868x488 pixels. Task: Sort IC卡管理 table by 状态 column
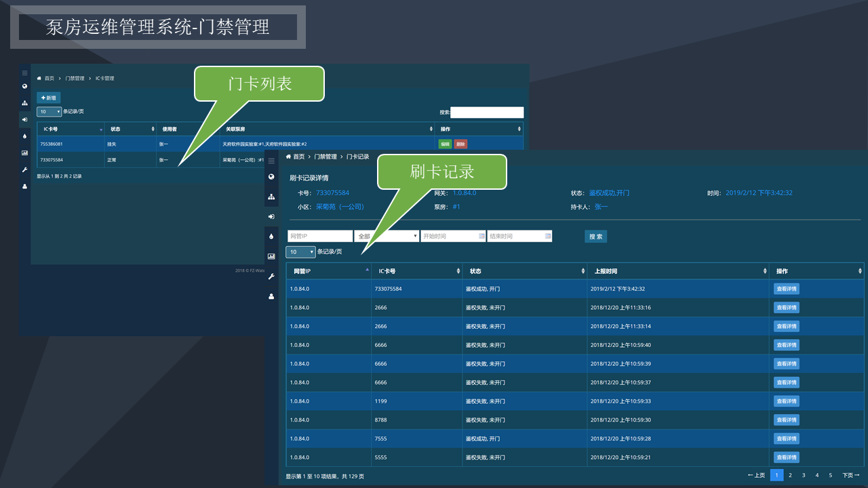[x=131, y=129]
